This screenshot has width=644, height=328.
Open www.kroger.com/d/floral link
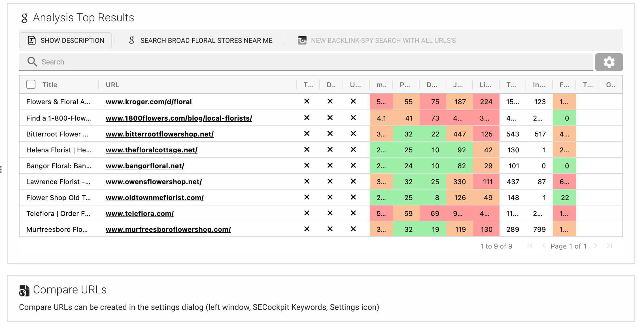tap(149, 102)
